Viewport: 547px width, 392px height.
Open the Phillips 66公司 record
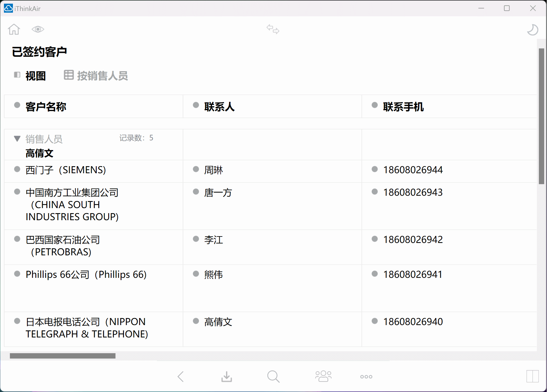(x=86, y=274)
